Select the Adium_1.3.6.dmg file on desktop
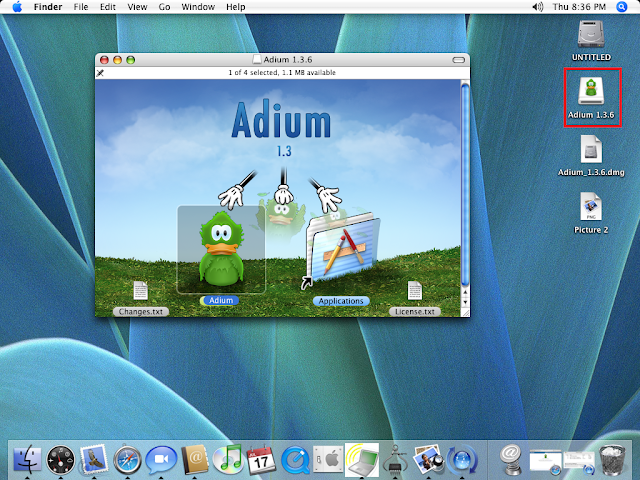The image size is (640, 480). tap(591, 149)
